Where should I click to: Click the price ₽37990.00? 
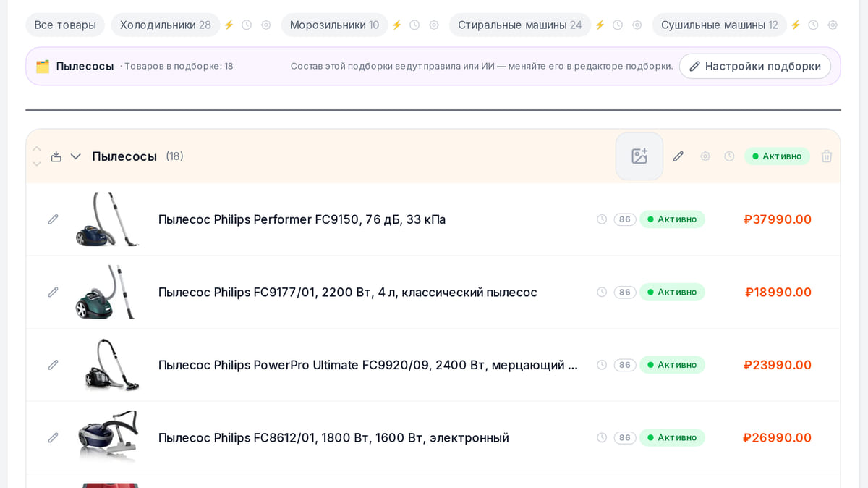tap(778, 219)
